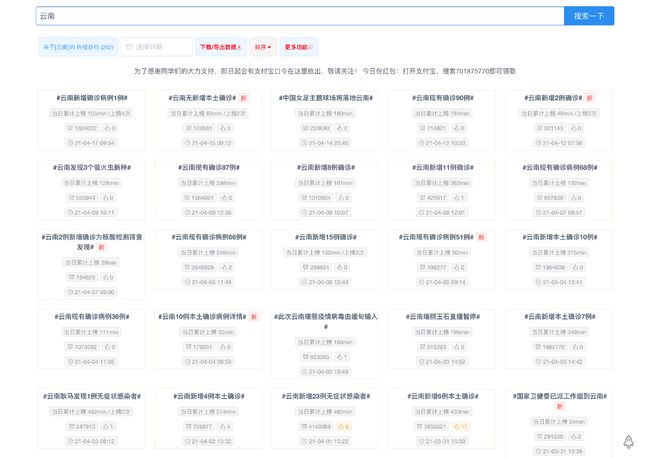Click the announcement text about 支付宝口令
The width and height of the screenshot is (650, 458).
click(325, 71)
